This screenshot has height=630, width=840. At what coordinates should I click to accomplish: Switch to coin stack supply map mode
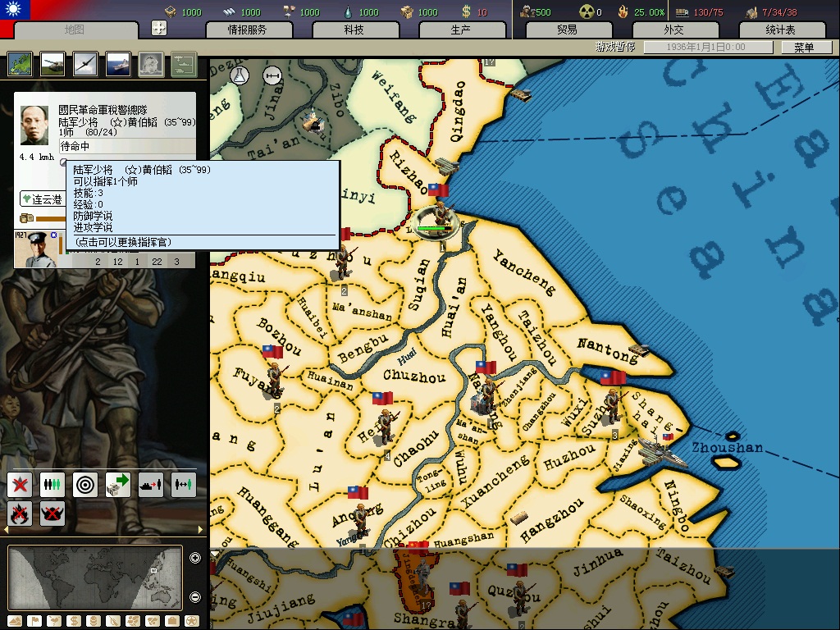[94, 622]
